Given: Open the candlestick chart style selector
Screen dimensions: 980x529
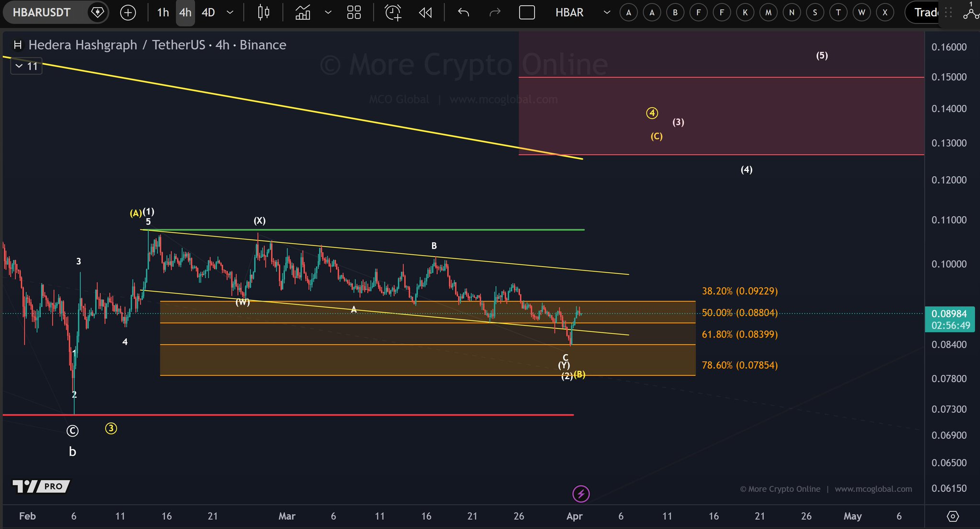Looking at the screenshot, I should click(263, 12).
